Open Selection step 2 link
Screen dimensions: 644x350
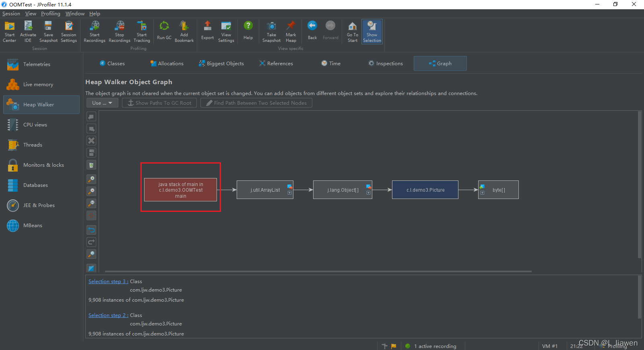(x=108, y=315)
